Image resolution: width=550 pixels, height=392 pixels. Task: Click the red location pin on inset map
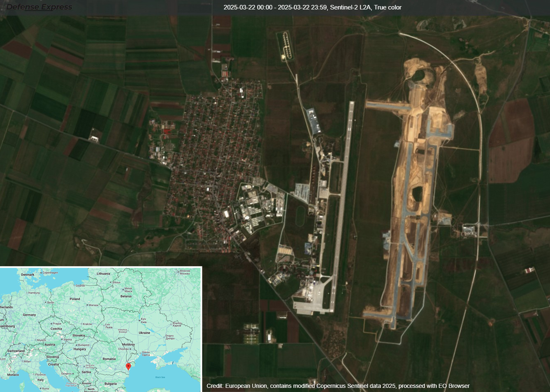point(128,366)
